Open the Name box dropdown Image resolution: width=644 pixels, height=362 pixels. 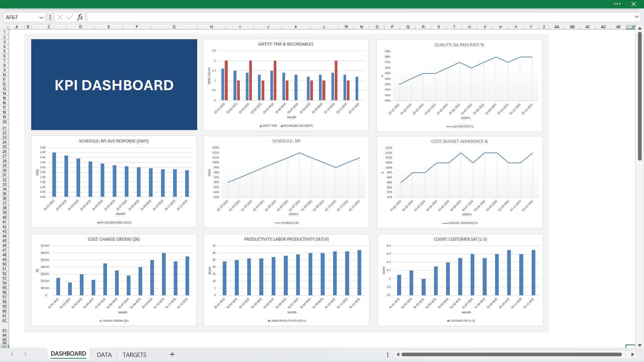coord(41,17)
